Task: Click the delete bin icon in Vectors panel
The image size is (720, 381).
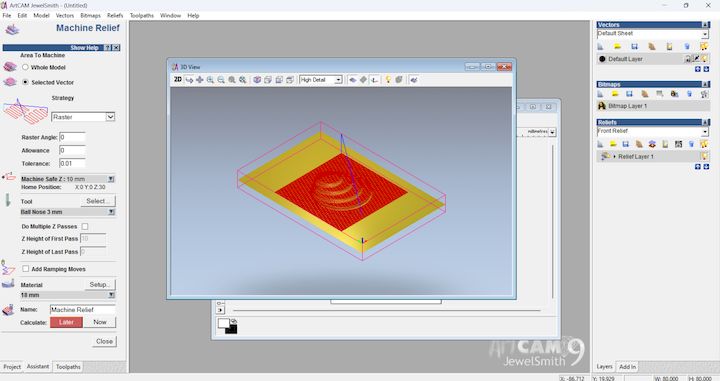Action: tap(687, 46)
